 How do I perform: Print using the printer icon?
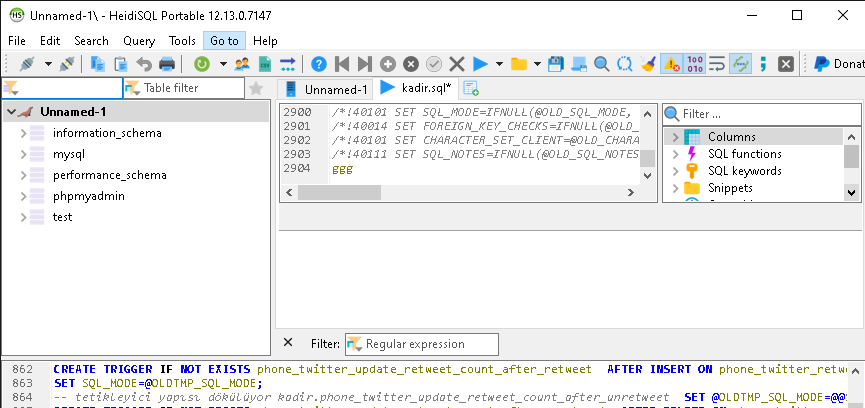[x=167, y=64]
